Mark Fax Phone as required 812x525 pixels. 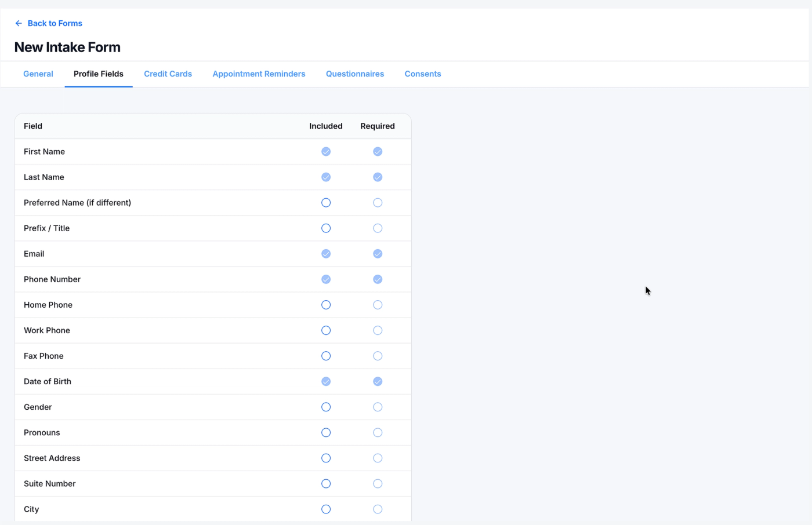(378, 356)
